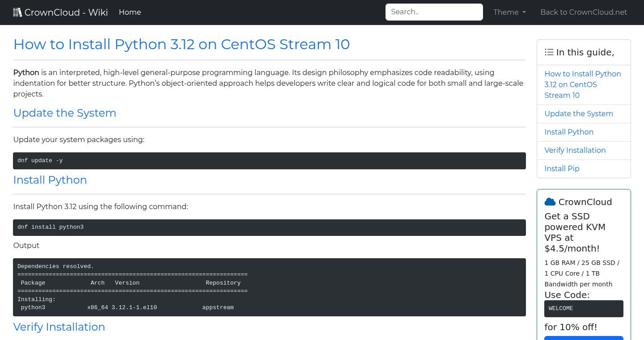Click the blue cloud icon in the CrownCloud ad

click(x=550, y=202)
